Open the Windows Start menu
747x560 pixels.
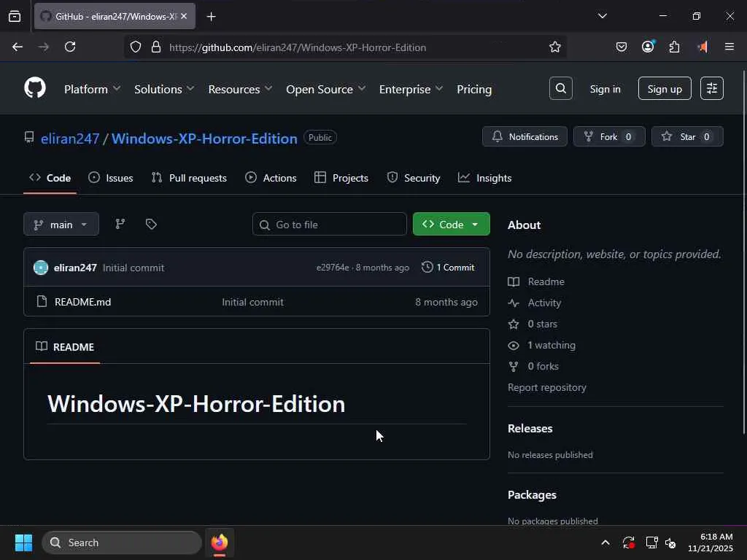(x=23, y=542)
